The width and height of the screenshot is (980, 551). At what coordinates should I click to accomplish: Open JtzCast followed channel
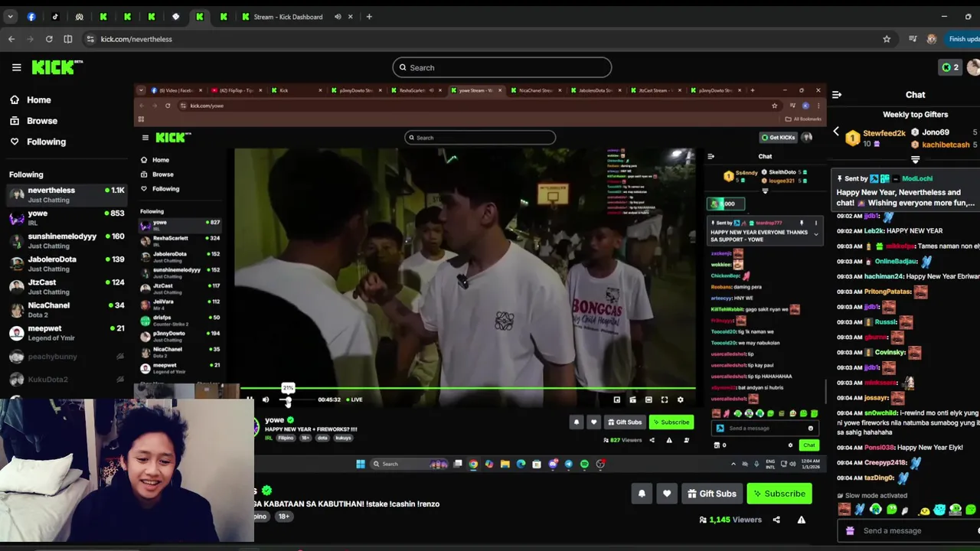[65, 287]
